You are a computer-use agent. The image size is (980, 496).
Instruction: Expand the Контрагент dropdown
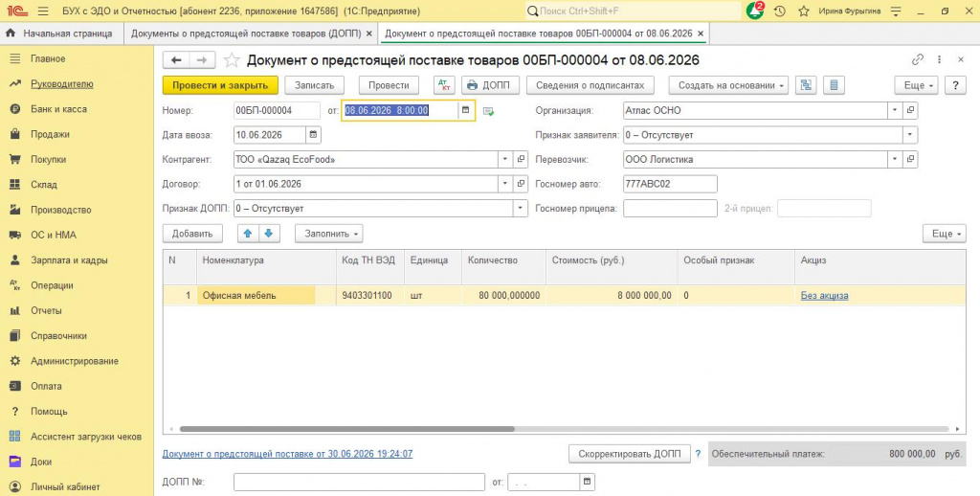505,160
